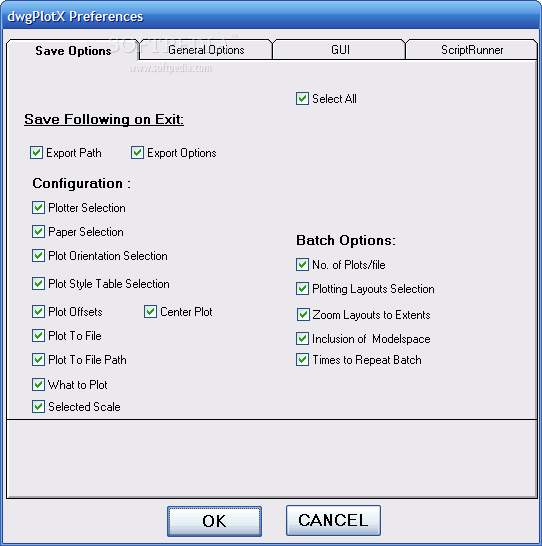This screenshot has height=546, width=542.
Task: Toggle Plotting Layouts Selection checkbox
Action: point(302,289)
